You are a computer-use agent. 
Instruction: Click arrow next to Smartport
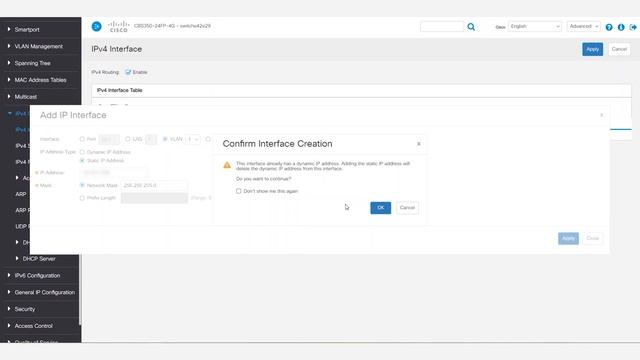(x=9, y=29)
